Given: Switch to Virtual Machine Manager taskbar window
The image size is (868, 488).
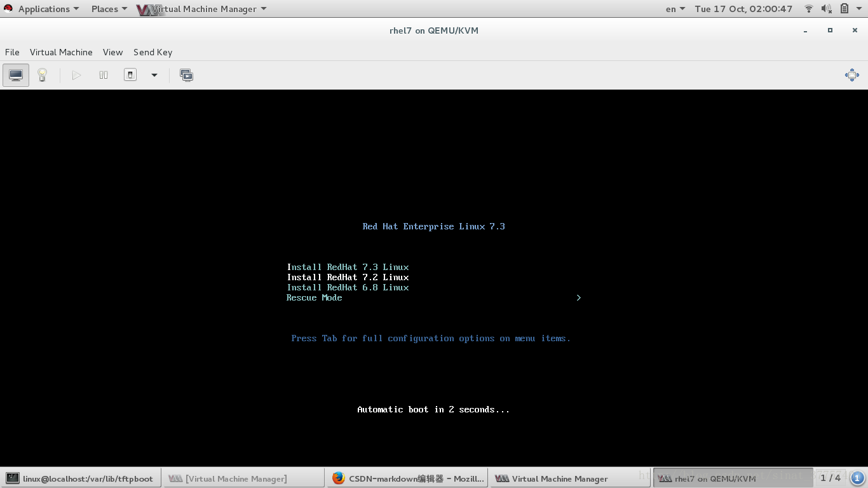Looking at the screenshot, I should pos(570,478).
